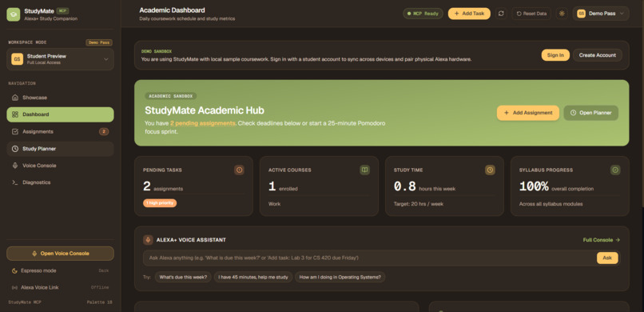
Task: Click the MCP tag next to StudyMate
Action: [x=62, y=11]
